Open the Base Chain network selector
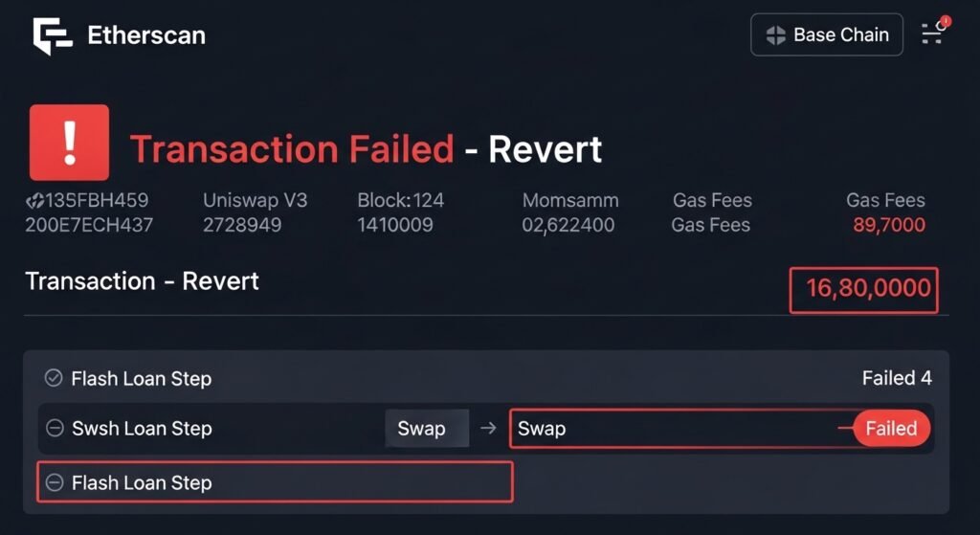Screen dimensions: 980x535 tap(827, 34)
